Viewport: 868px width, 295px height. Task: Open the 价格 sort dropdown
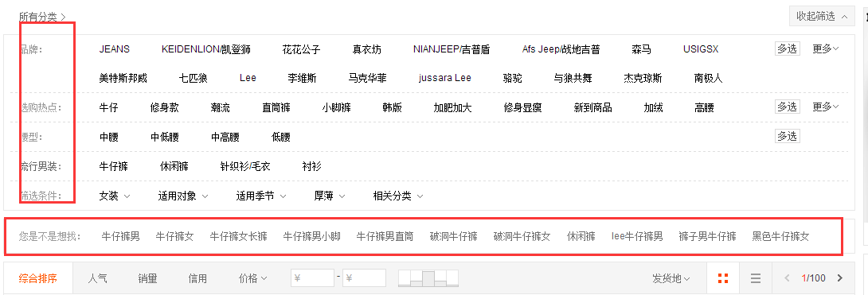pos(253,278)
